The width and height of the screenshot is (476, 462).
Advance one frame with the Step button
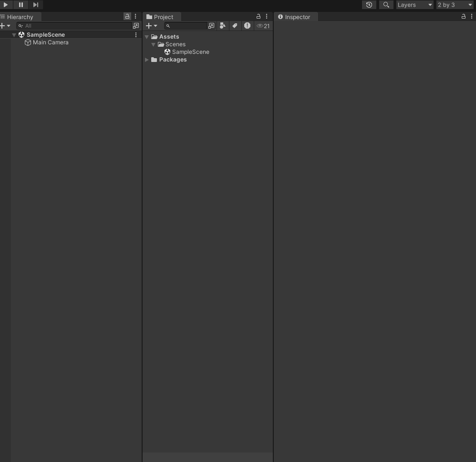[35, 5]
